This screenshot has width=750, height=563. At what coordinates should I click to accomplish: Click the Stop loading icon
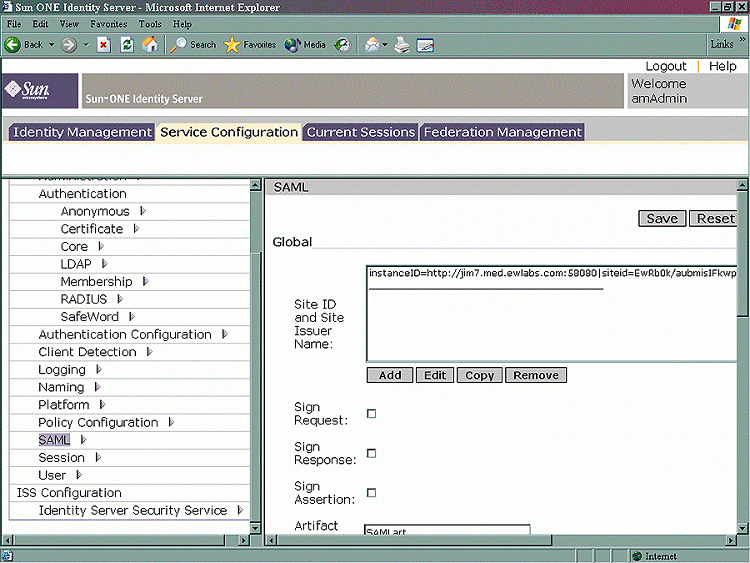[104, 45]
